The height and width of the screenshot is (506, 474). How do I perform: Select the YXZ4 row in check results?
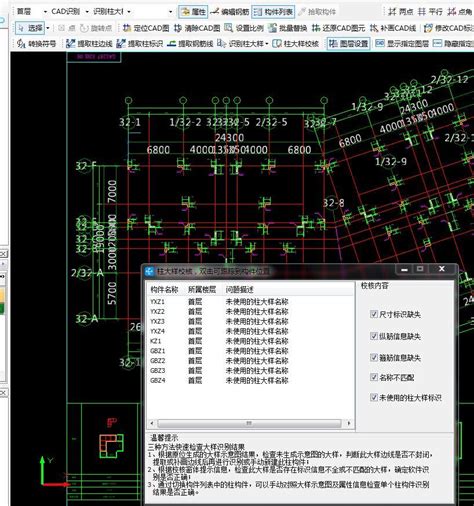(250, 331)
